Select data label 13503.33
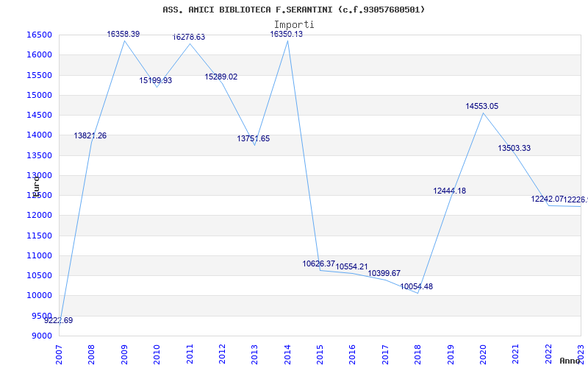The height and width of the screenshot is (368, 588). 514,149
